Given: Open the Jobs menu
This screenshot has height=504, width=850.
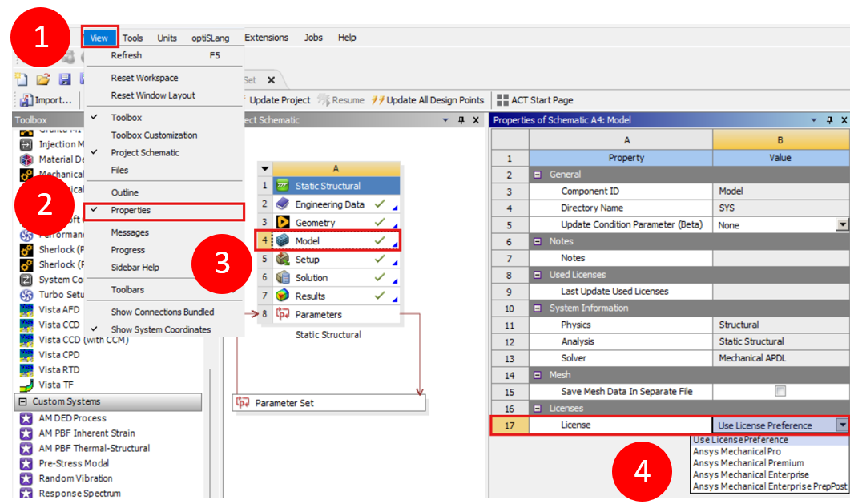Looking at the screenshot, I should (313, 38).
